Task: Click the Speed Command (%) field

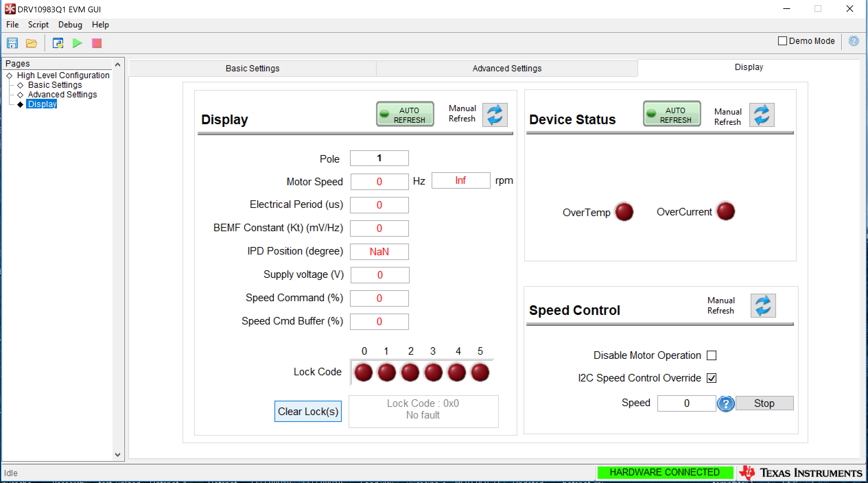Action: point(379,298)
